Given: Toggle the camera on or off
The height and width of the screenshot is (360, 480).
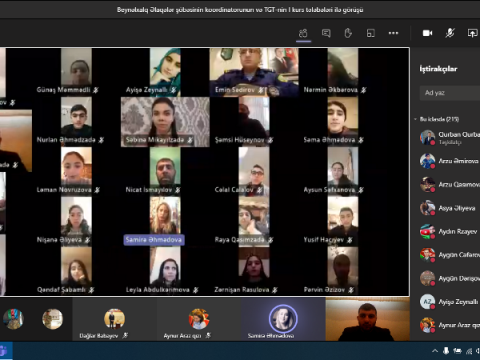Looking at the screenshot, I should click(x=428, y=33).
